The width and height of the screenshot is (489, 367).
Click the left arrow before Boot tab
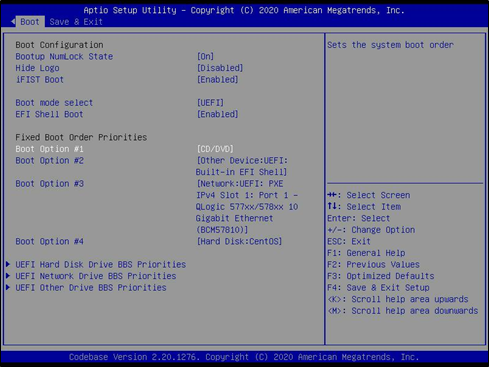click(x=13, y=22)
